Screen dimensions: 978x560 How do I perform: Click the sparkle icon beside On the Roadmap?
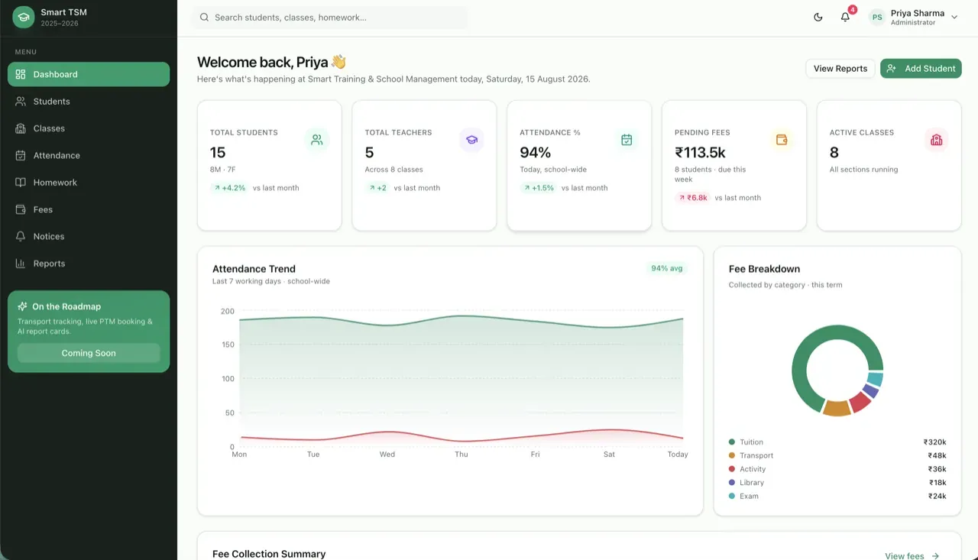(x=22, y=306)
